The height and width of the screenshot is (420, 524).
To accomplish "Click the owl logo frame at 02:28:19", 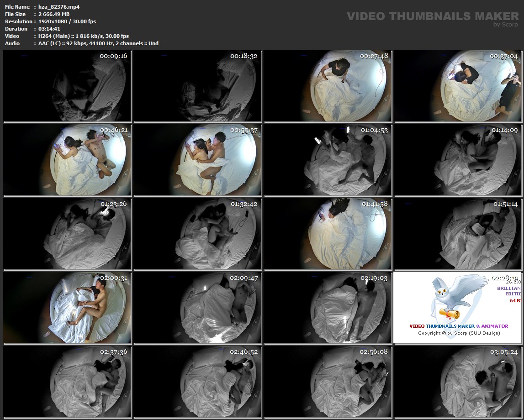I will pyautogui.click(x=458, y=308).
